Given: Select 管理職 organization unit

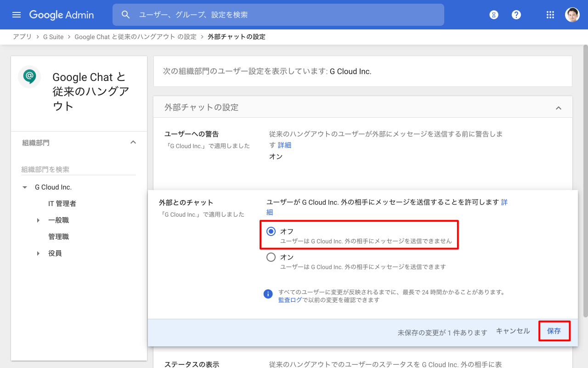Looking at the screenshot, I should [x=58, y=237].
